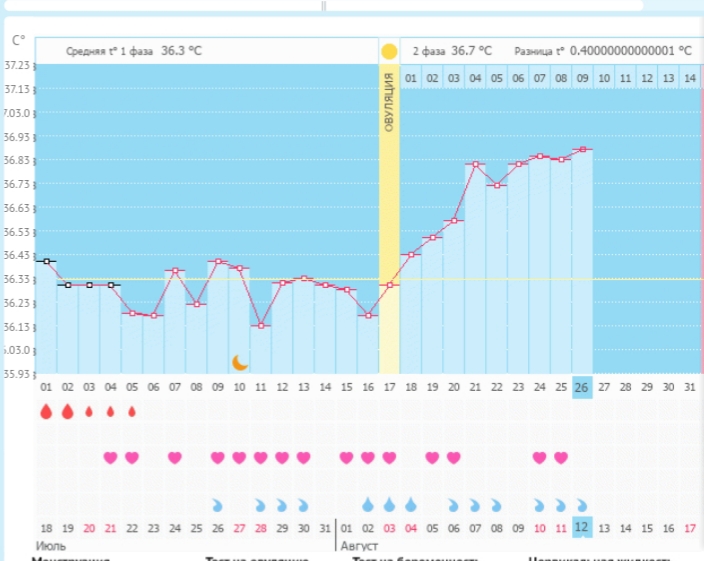Select the highlighted calendar date 12 in August
This screenshot has height=561, width=704.
pyautogui.click(x=582, y=527)
